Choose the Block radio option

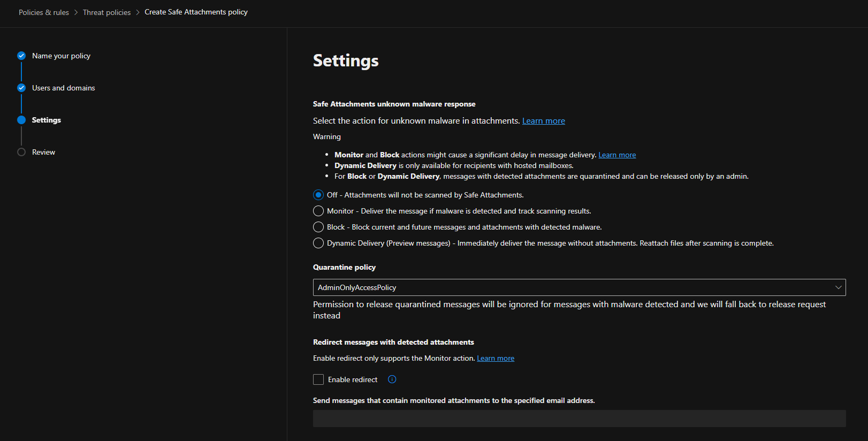tap(318, 227)
